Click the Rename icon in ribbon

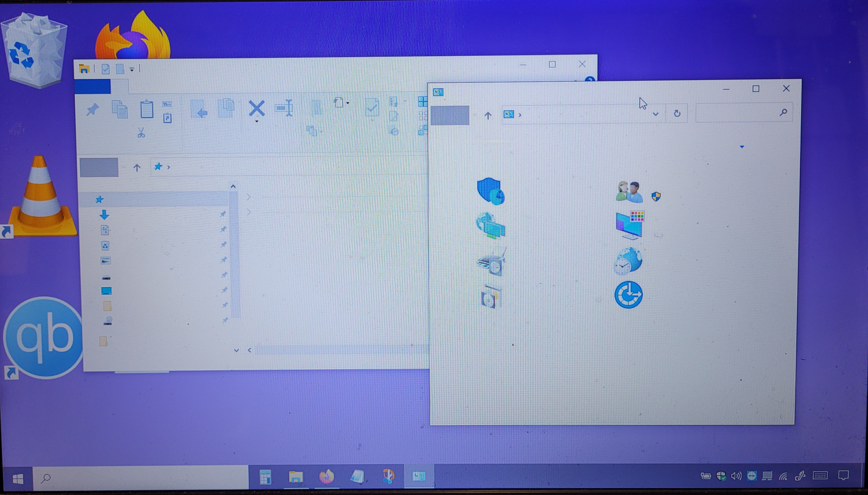[284, 108]
